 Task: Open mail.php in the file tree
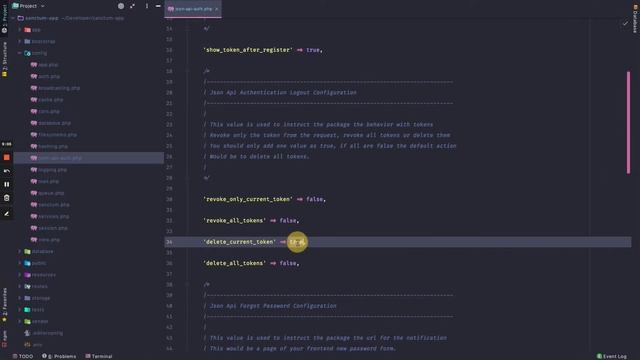point(48,181)
